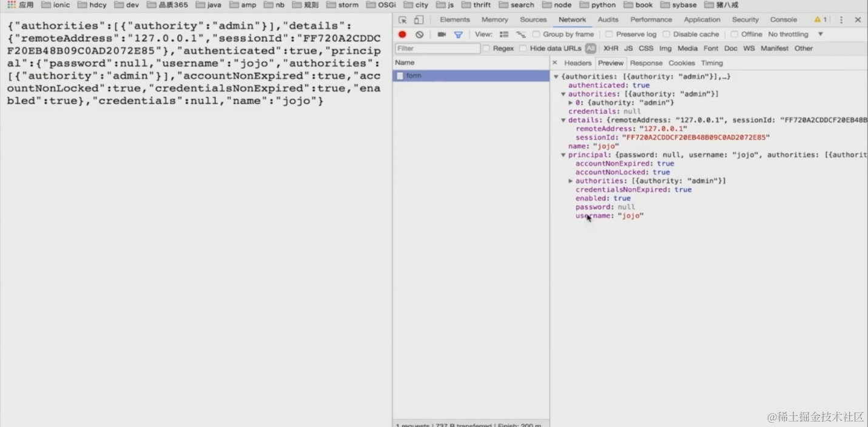The width and height of the screenshot is (868, 427).
Task: Expand authorities array under principal
Action: 571,181
